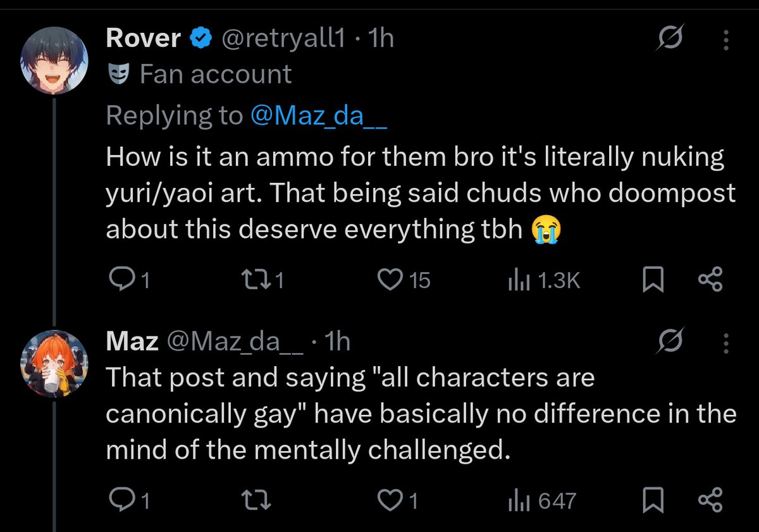
Task: Bookmark Maz's tweet
Action: click(652, 500)
